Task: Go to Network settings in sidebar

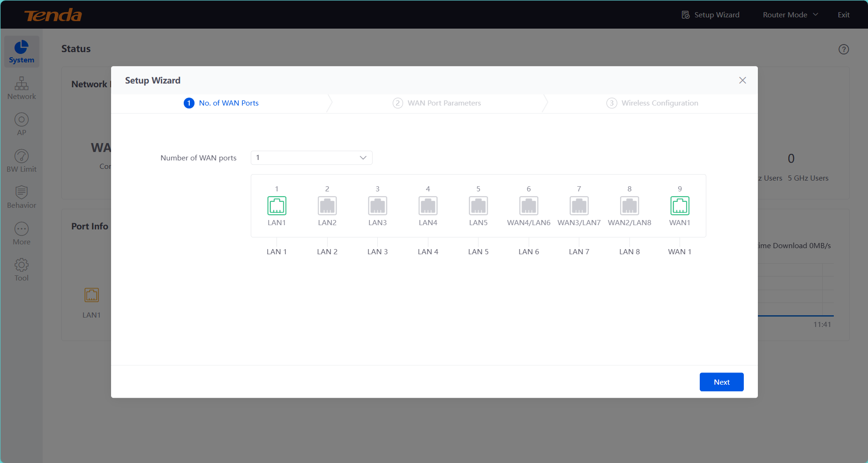Action: tap(22, 88)
